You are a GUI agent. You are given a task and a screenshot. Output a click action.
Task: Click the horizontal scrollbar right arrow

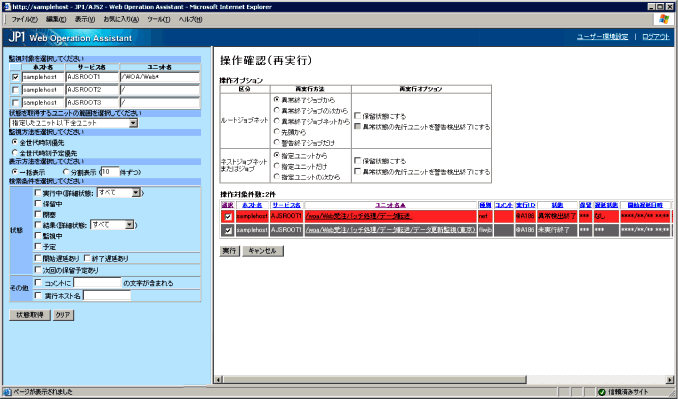(670, 380)
